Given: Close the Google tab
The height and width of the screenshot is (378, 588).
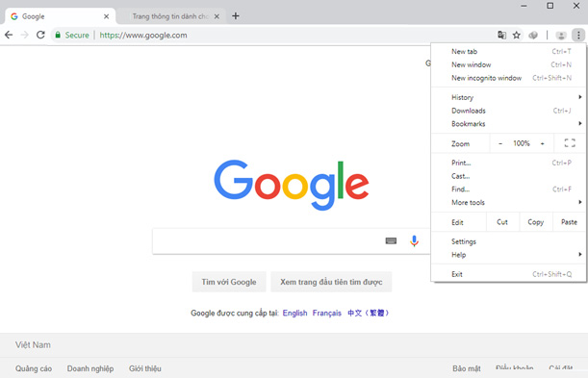Looking at the screenshot, I should (x=107, y=16).
